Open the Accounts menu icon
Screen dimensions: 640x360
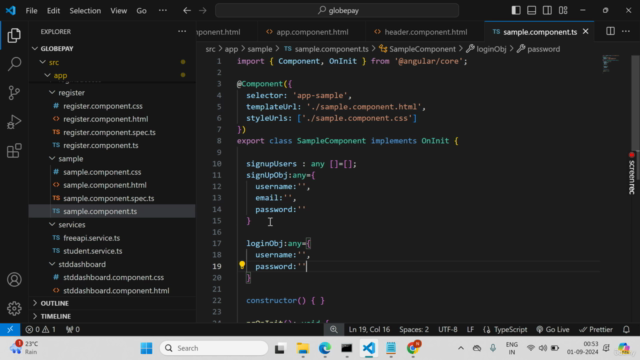point(14,280)
